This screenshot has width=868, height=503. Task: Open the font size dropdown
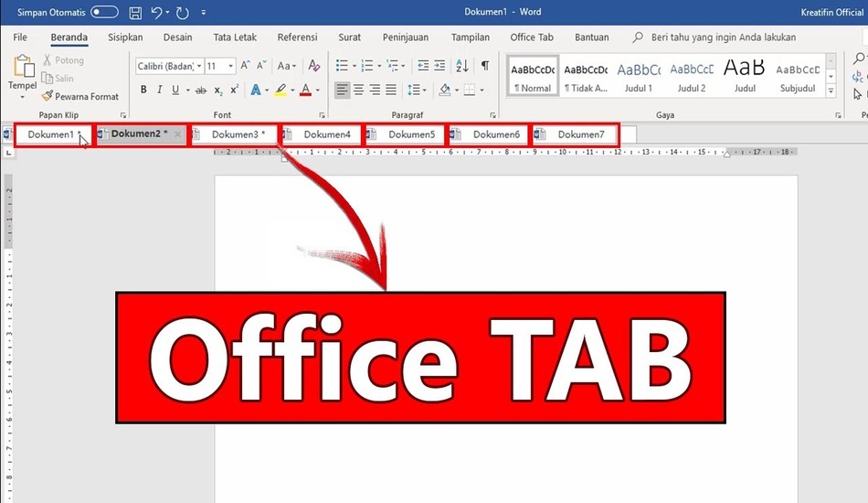(231, 67)
